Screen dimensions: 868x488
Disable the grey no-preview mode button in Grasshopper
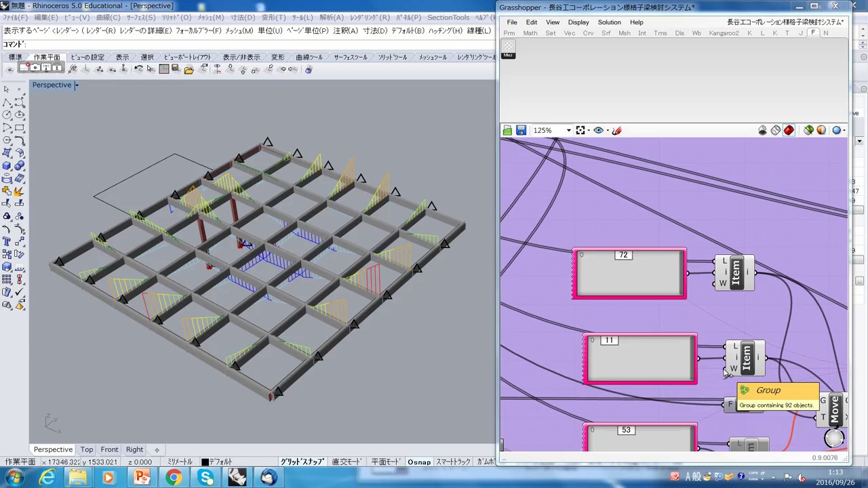tap(763, 130)
